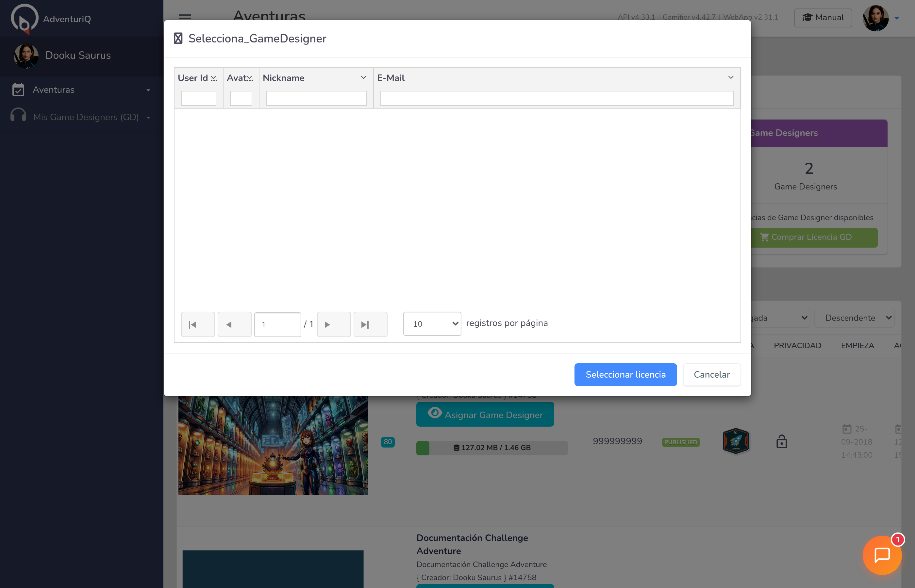Open the E-Mail column dropdown

[731, 77]
